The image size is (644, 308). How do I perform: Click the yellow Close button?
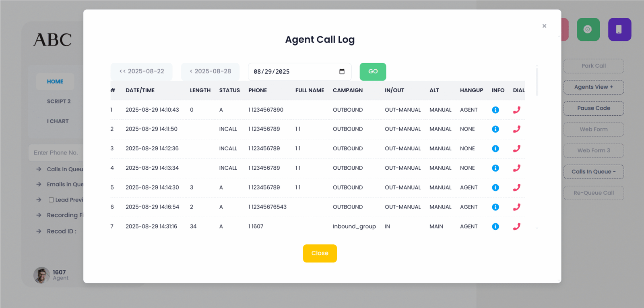(x=320, y=253)
